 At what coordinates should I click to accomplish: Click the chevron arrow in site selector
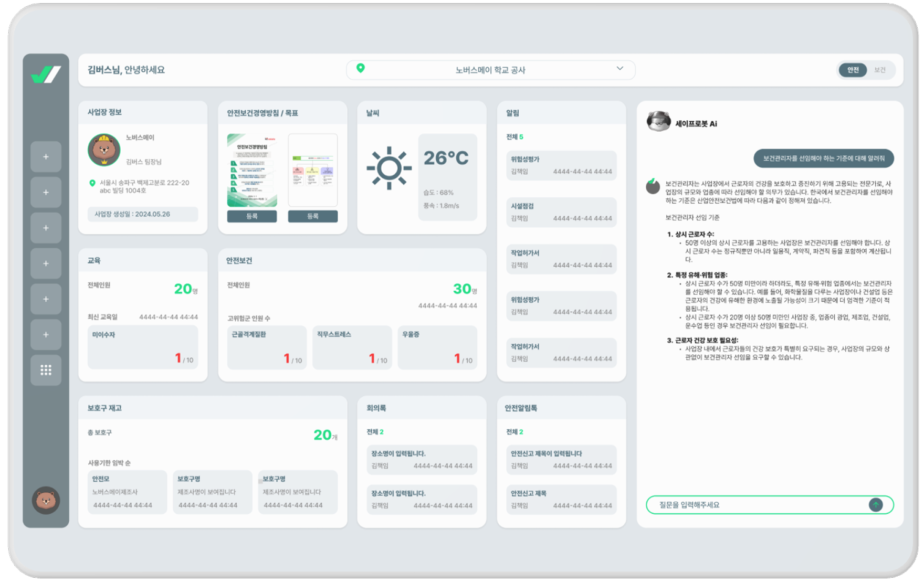point(619,69)
